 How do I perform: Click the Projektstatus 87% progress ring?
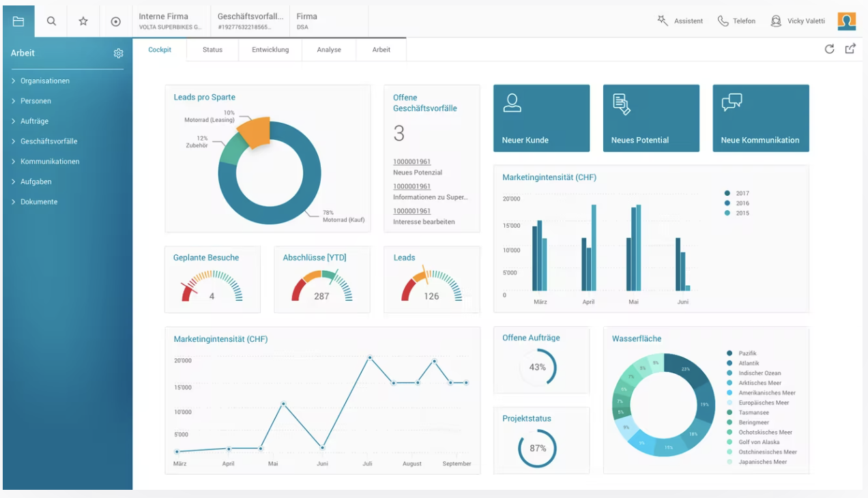click(539, 449)
